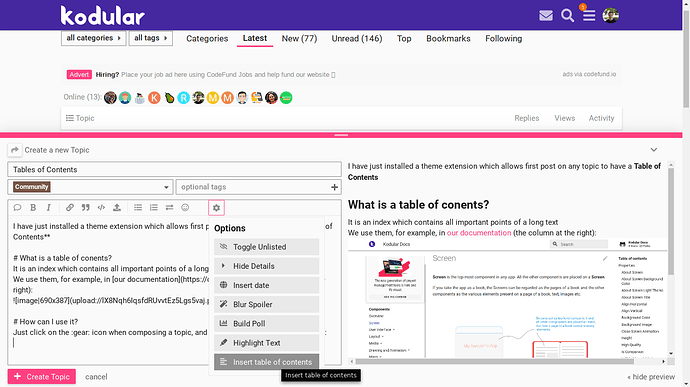Screen dimensions: 690x387
Task: Insert hyperlink via chain icon
Action: click(x=70, y=207)
